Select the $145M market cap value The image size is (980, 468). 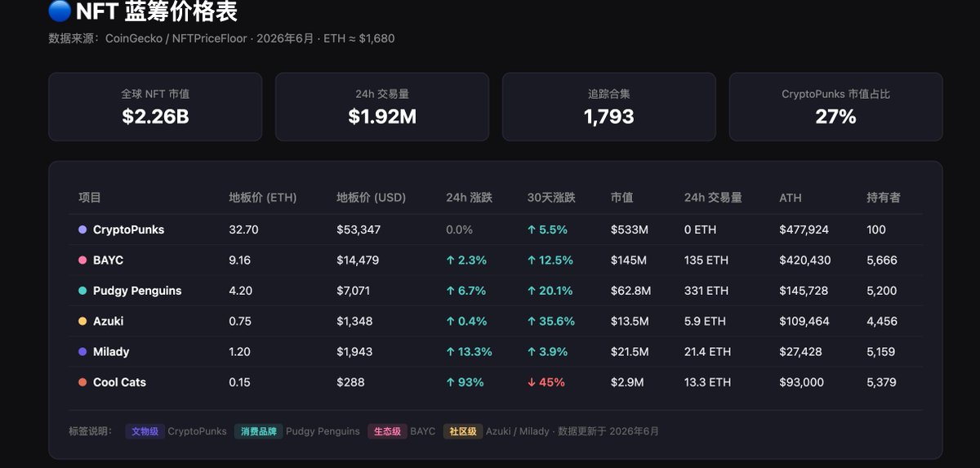tap(629, 260)
